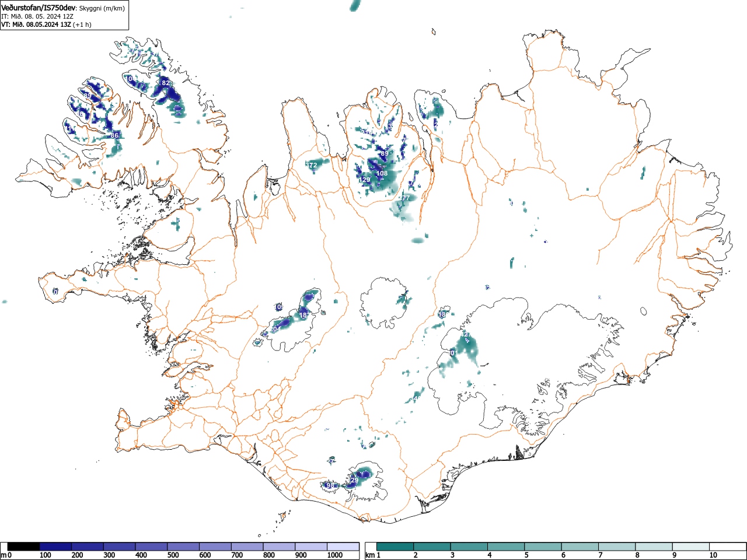Click the metre legend swatch between 500 and 600
The height and width of the screenshot is (560, 747).
pos(183,547)
